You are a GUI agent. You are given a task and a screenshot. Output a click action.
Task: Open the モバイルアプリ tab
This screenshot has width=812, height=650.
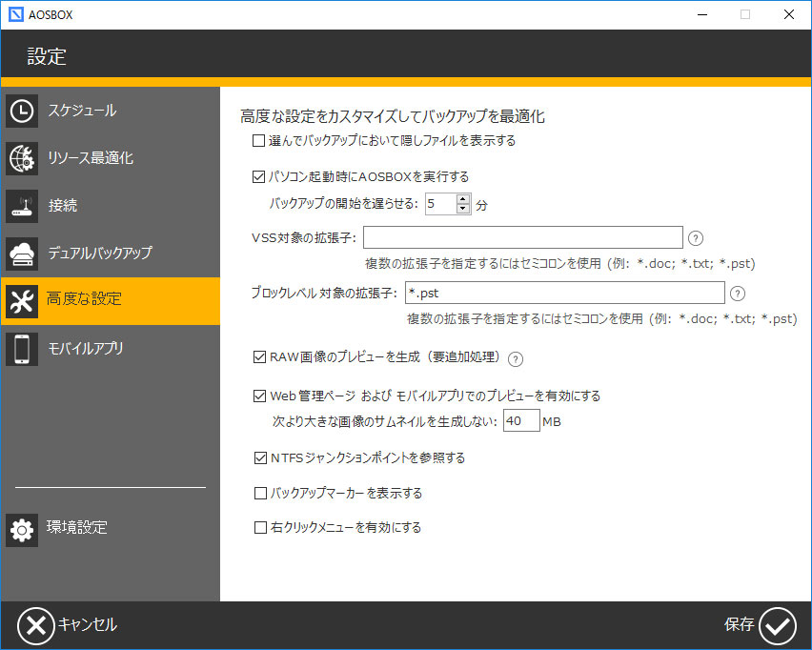(111, 349)
